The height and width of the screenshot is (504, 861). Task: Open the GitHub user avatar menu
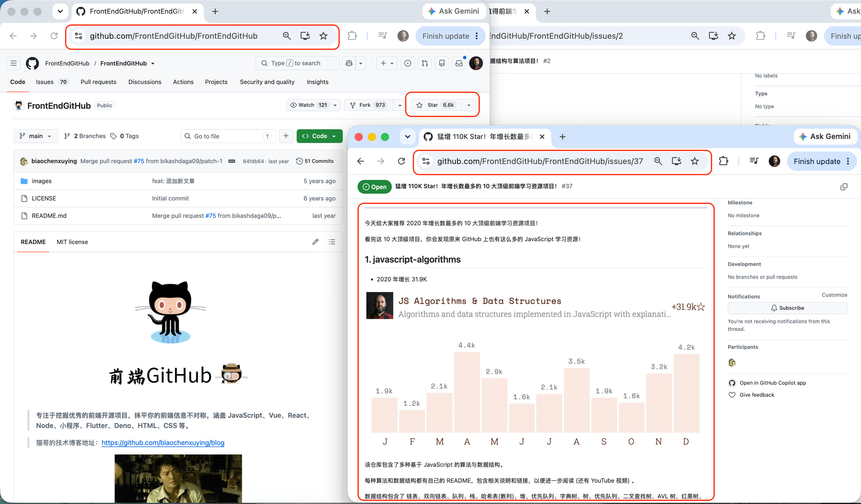click(476, 63)
